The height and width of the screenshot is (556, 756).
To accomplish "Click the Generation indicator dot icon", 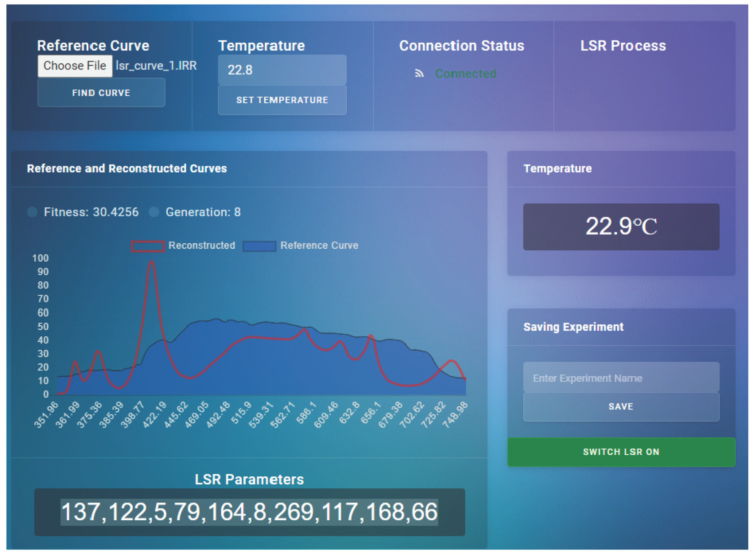I will 154,212.
